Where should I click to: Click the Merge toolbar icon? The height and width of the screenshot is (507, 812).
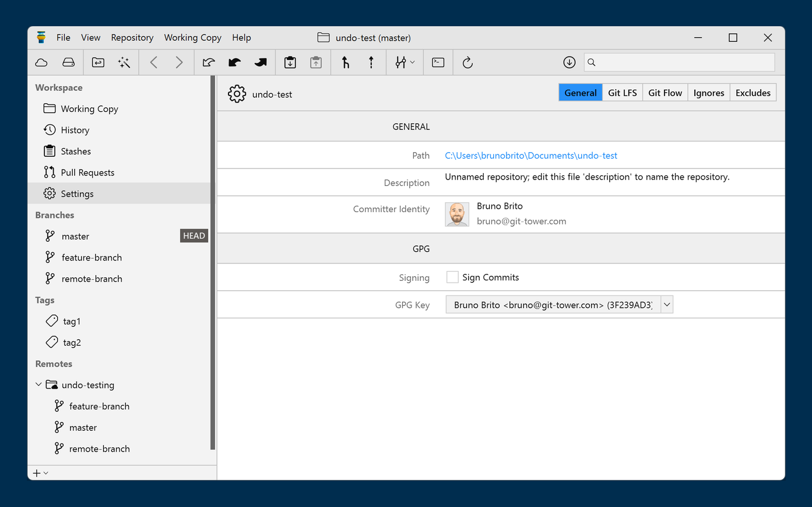tap(346, 62)
